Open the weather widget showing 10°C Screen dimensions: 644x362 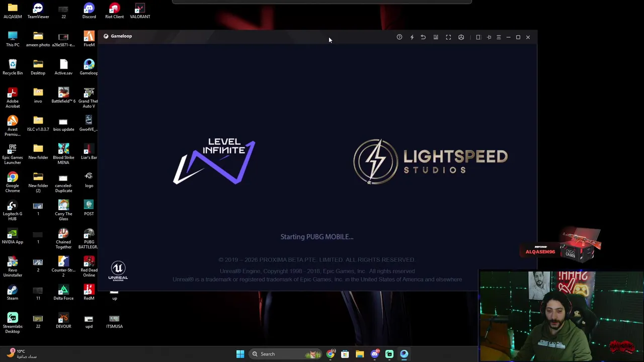23,354
